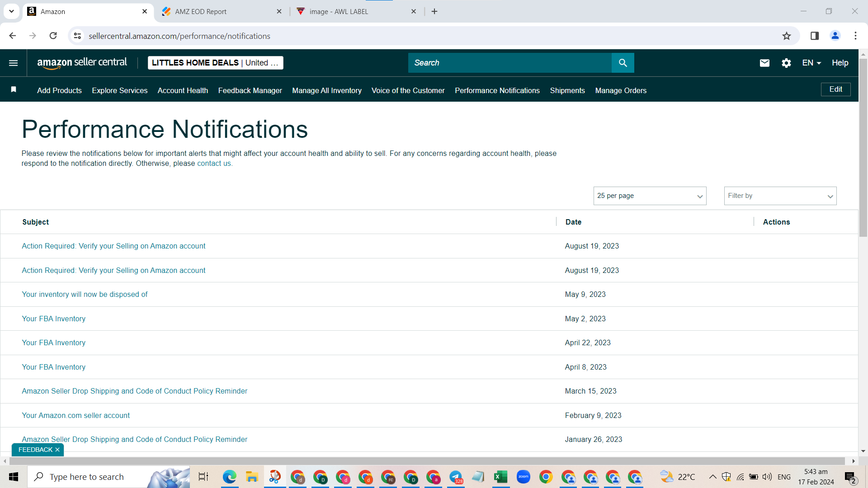Dismiss the FEEDBACK widget with its X
Viewport: 868px width, 488px height.
click(x=57, y=450)
